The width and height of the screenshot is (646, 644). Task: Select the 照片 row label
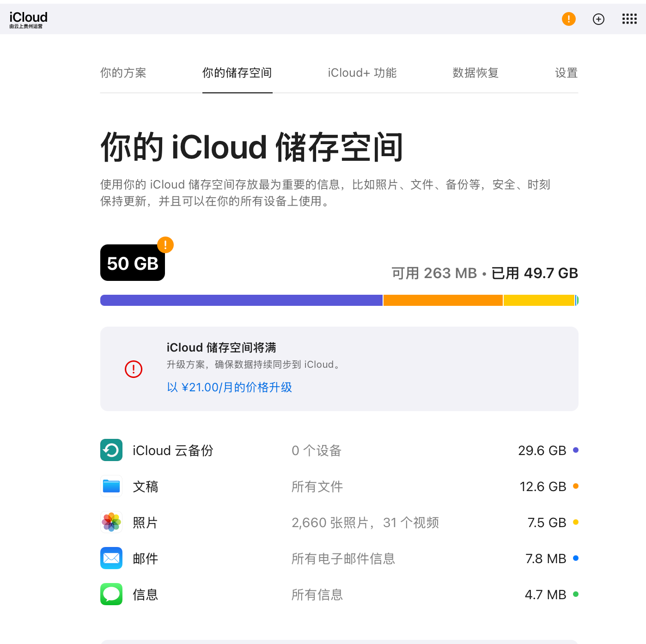point(146,522)
